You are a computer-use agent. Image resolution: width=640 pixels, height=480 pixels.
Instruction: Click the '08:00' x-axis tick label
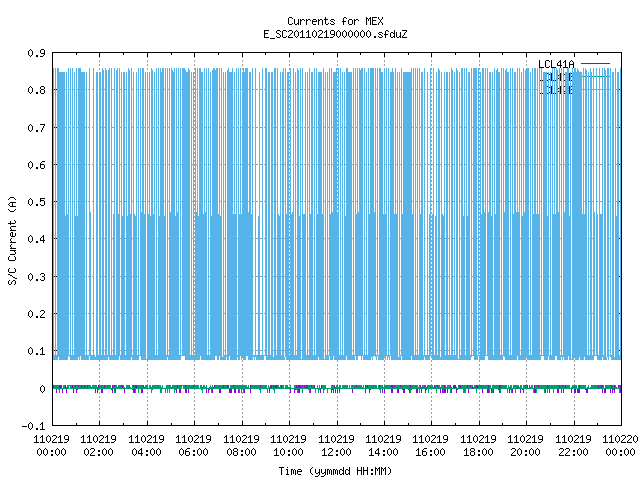(241, 452)
